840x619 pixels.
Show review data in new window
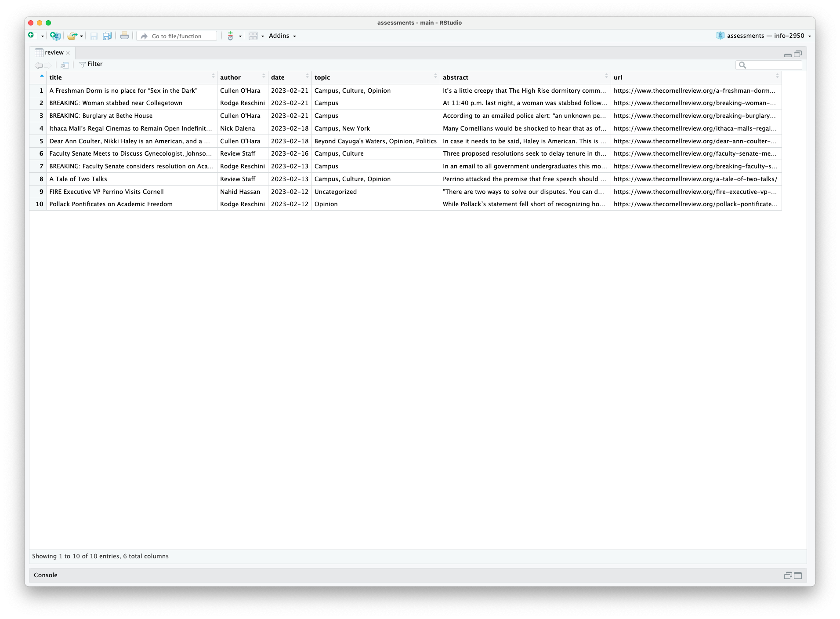tap(65, 65)
